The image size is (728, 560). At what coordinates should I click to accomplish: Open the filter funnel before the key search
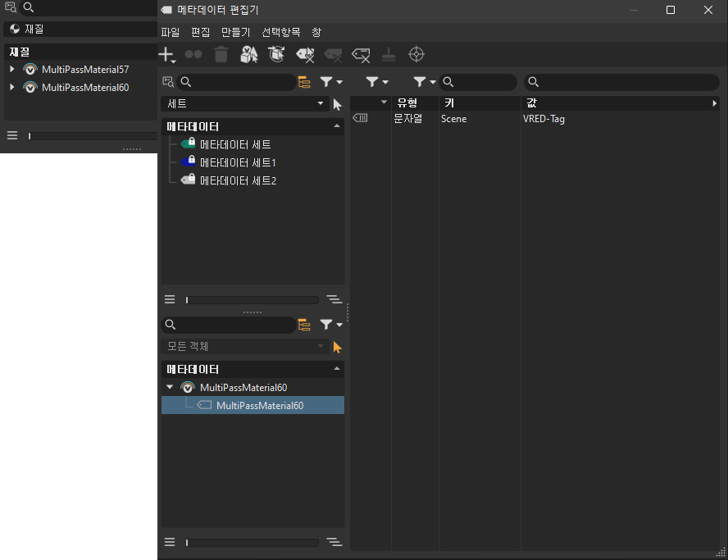[x=425, y=82]
